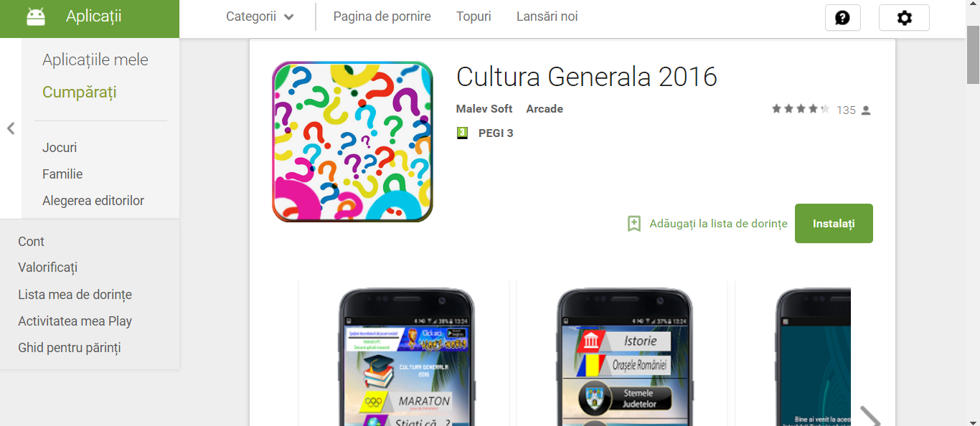This screenshot has height=426, width=980.
Task: Open the Topuri tab
Action: (x=473, y=16)
